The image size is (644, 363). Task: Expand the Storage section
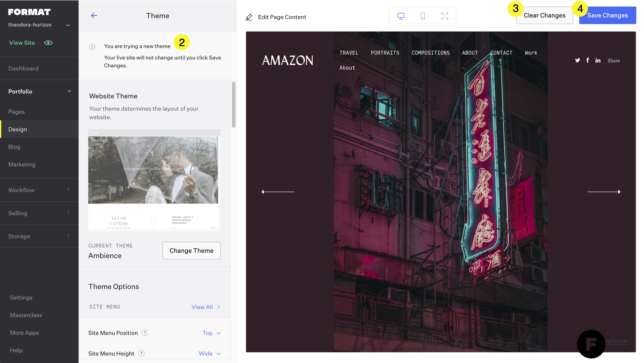tap(39, 236)
